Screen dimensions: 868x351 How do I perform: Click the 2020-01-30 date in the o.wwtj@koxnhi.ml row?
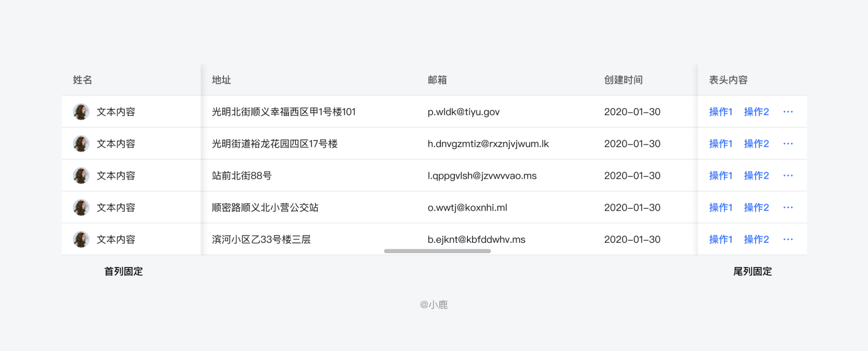coord(632,207)
